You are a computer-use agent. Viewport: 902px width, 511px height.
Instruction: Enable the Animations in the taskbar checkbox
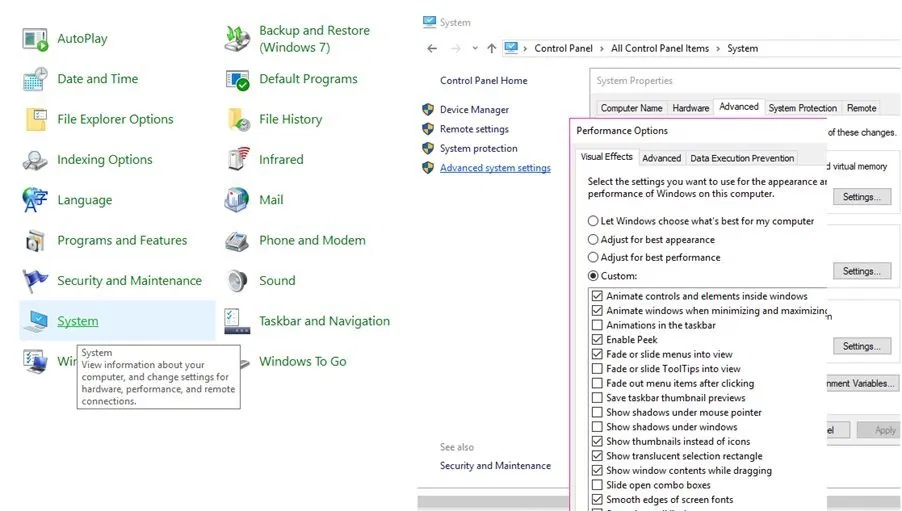click(597, 325)
